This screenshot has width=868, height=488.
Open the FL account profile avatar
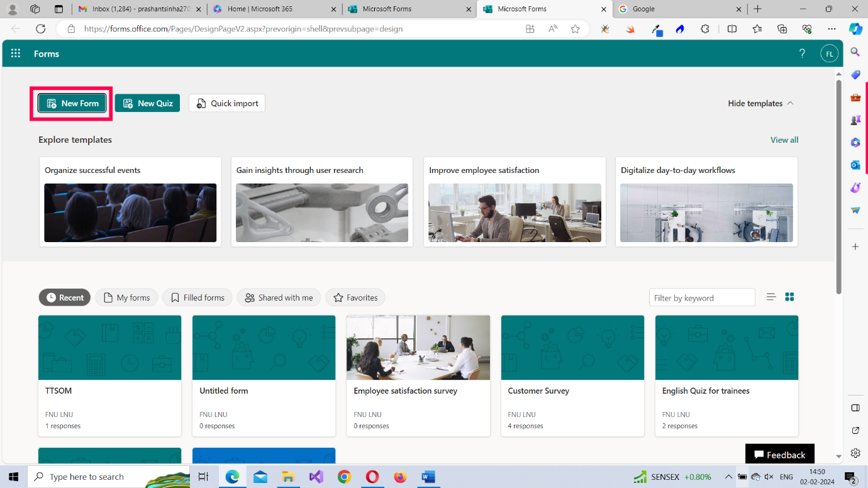coord(830,53)
